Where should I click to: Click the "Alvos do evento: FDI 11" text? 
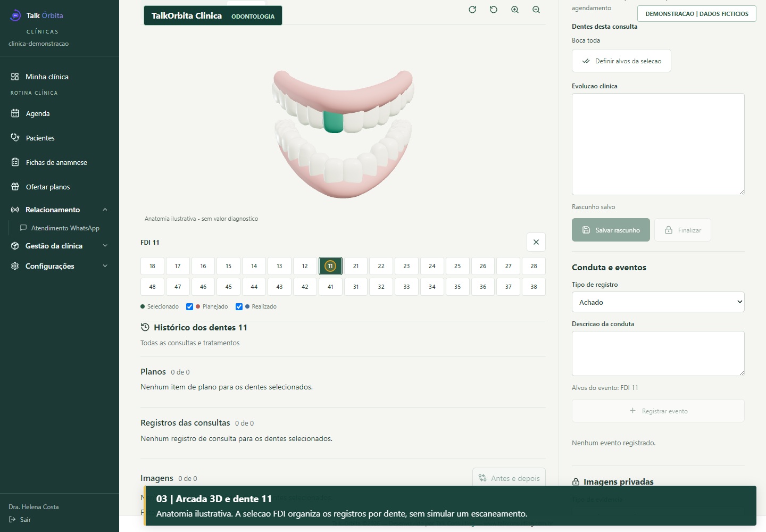605,388
